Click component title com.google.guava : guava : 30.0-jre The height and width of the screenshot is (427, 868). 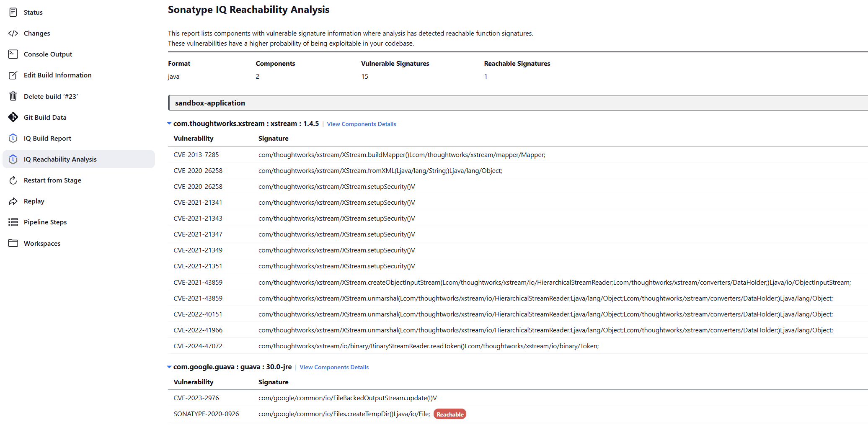(x=232, y=367)
